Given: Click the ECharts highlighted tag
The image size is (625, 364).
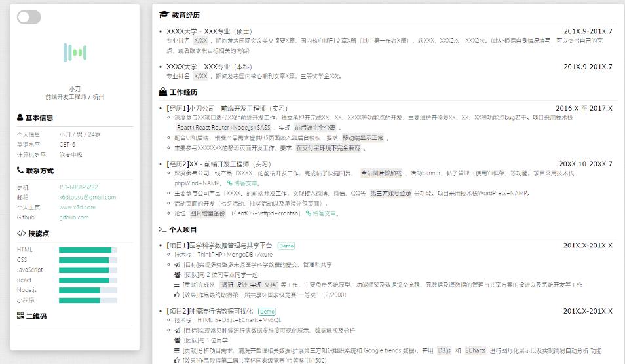Looking at the screenshot, I should point(476,350).
